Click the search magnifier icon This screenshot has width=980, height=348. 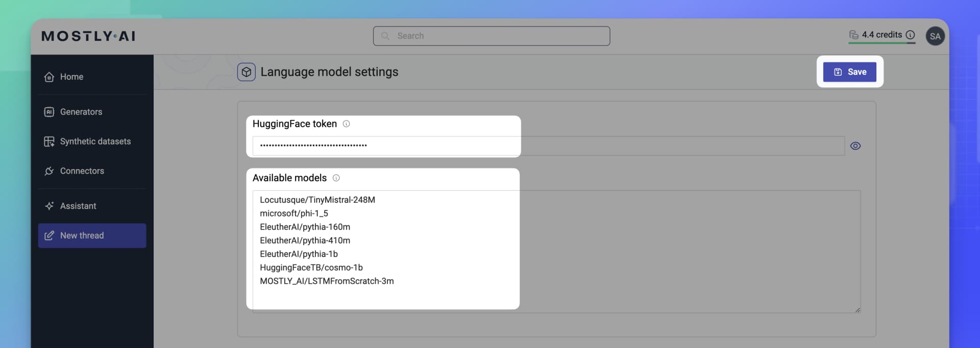point(385,36)
